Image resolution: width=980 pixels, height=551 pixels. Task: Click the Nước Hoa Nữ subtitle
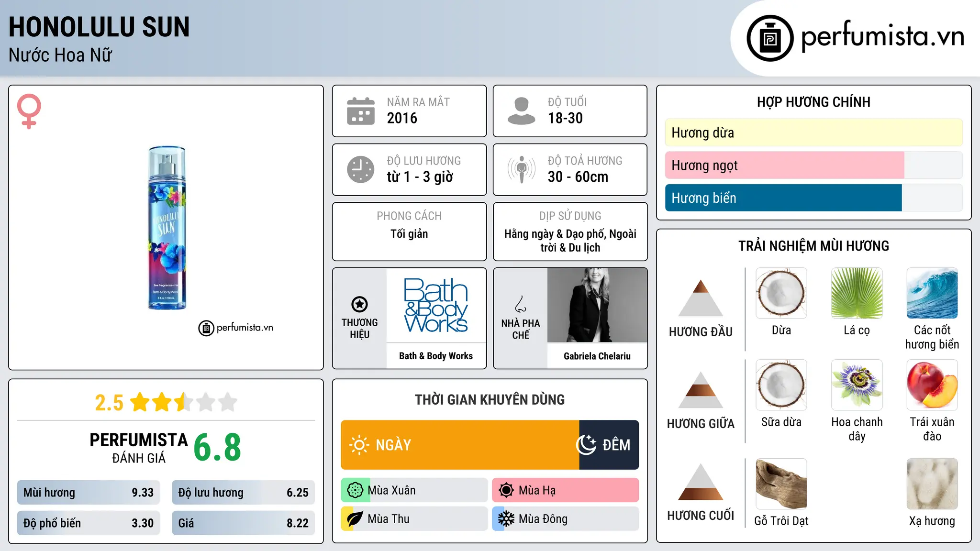coord(60,55)
